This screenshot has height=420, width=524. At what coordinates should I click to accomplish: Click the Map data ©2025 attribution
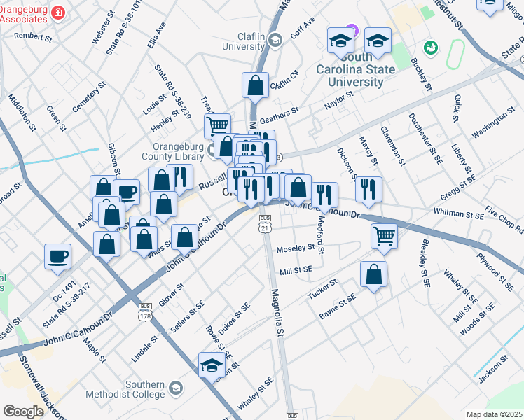[495, 414]
